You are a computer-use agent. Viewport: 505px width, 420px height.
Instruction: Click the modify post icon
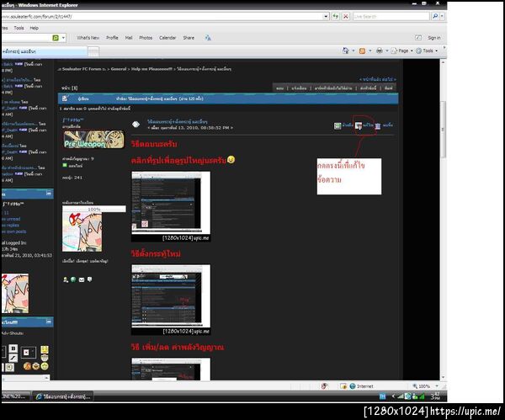point(359,125)
